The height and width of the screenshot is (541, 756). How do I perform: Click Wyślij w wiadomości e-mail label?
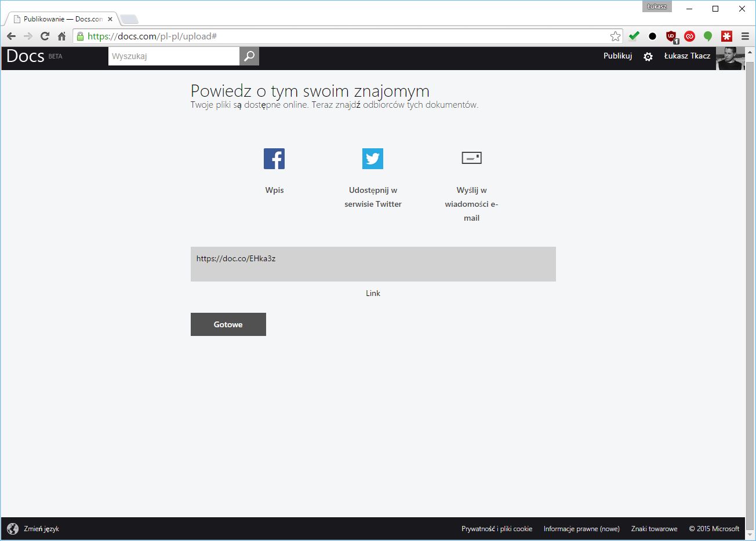(x=471, y=204)
